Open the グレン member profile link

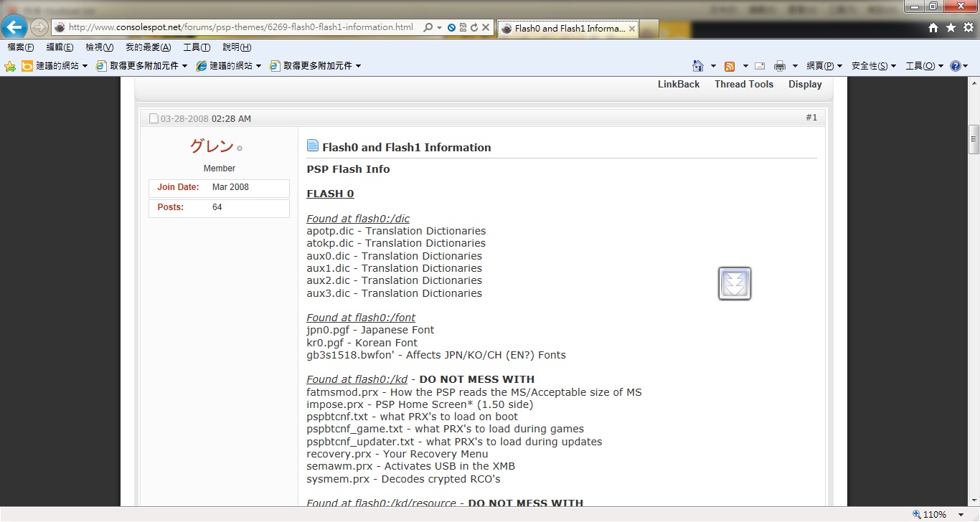coord(212,146)
